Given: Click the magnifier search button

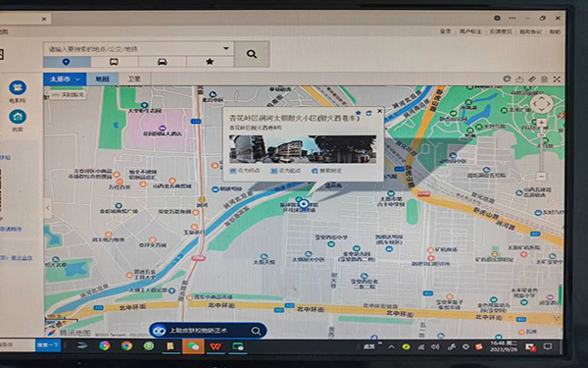Looking at the screenshot, I should 252,54.
